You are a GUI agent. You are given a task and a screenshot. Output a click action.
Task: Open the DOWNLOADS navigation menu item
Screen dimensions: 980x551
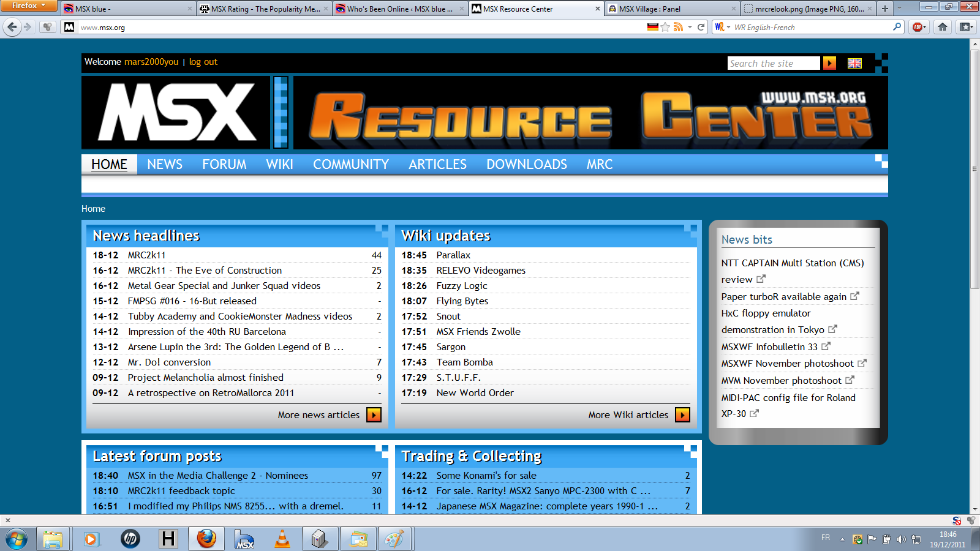526,164
